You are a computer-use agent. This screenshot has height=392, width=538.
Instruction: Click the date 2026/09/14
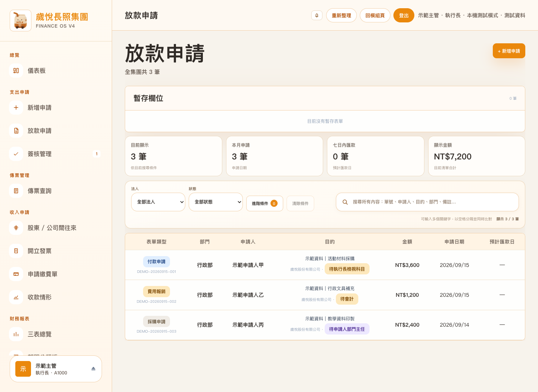[454, 325]
